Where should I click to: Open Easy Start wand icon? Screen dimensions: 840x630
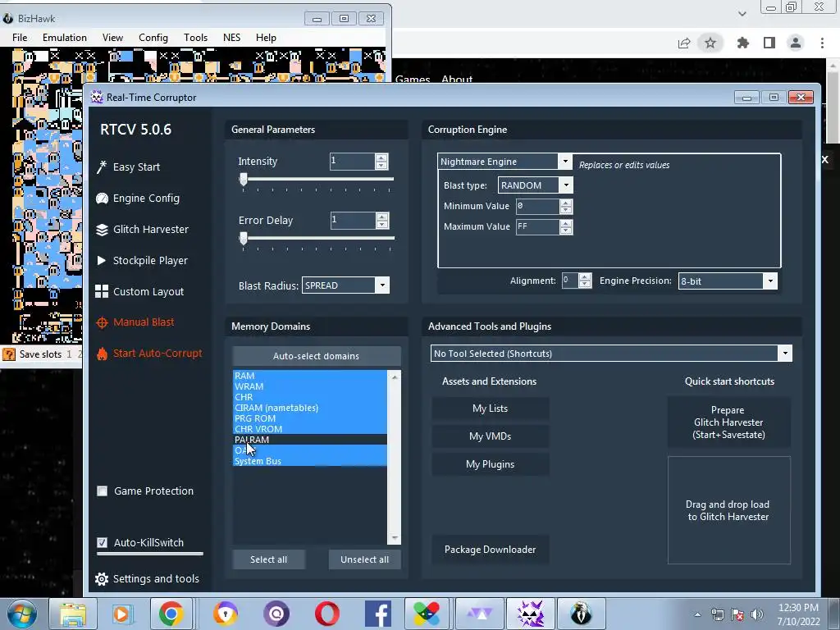coord(101,167)
